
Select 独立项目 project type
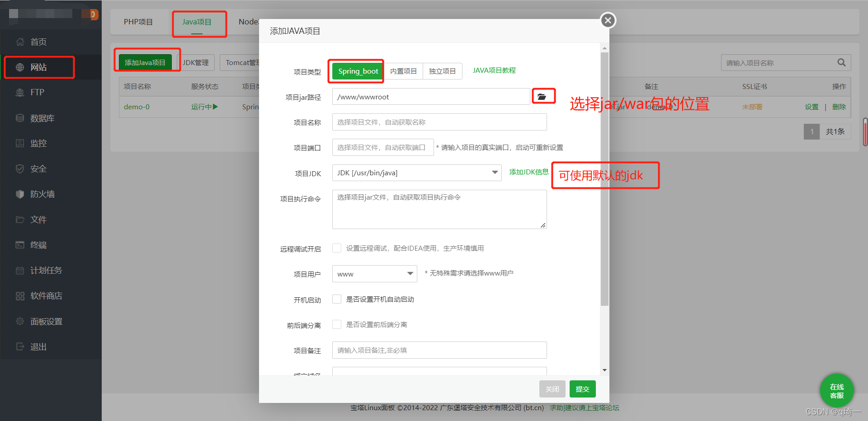(442, 71)
